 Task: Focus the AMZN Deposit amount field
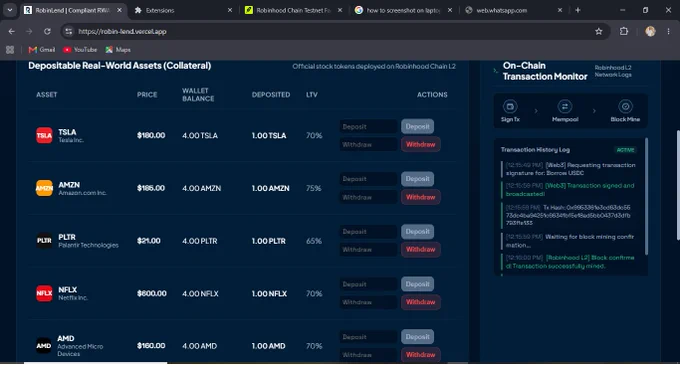click(x=368, y=179)
